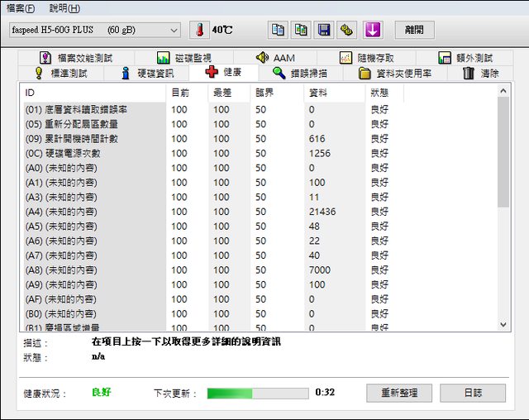Open the 檔案(F) menu
The height and width of the screenshot is (420, 529).
pos(21,8)
